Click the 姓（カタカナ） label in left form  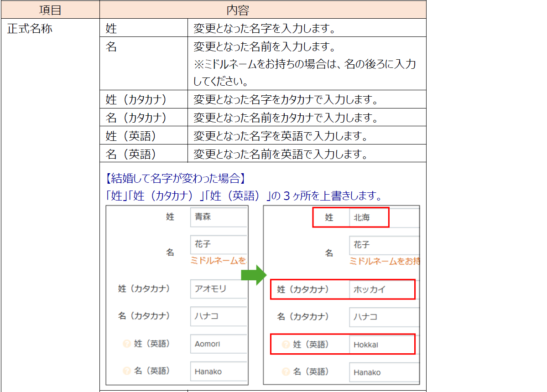[144, 289]
